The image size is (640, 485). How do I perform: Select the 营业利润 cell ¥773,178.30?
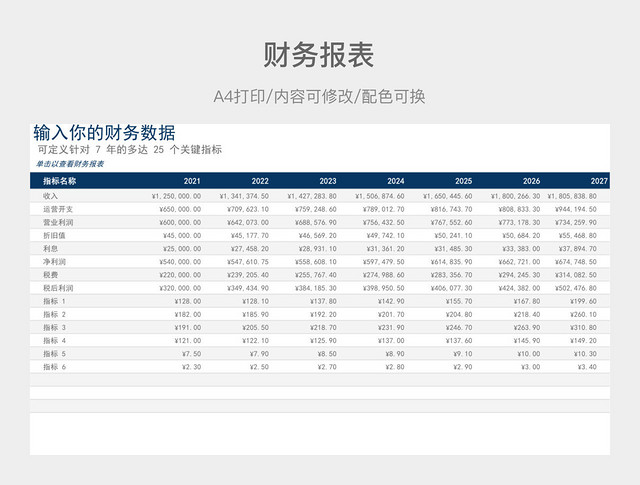pyautogui.click(x=519, y=222)
